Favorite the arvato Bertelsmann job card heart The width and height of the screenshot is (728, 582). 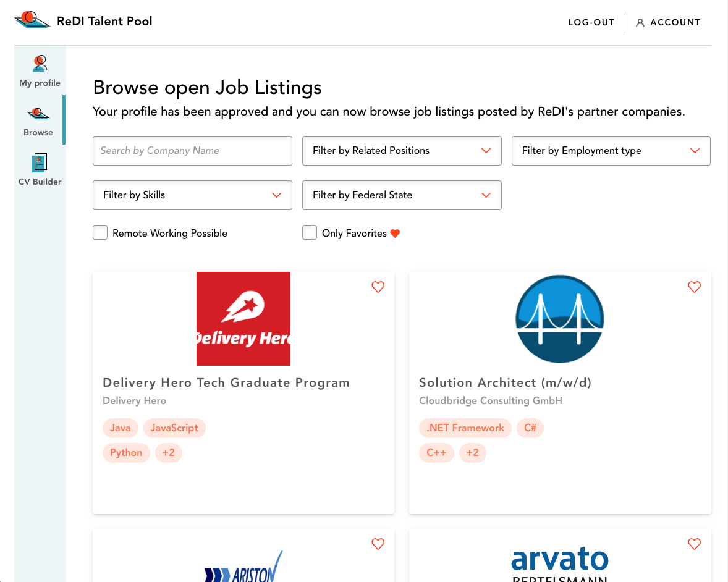click(694, 544)
